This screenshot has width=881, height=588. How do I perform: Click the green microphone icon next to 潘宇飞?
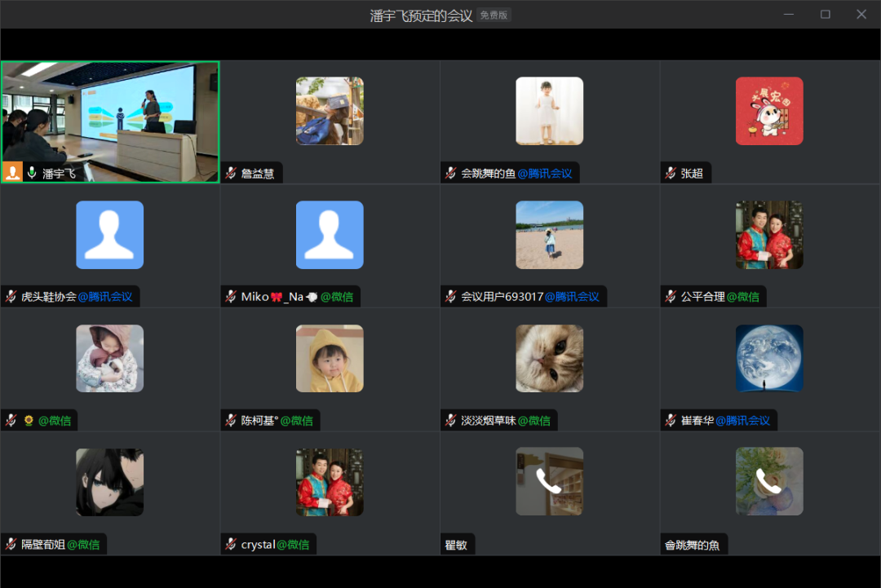click(x=32, y=173)
